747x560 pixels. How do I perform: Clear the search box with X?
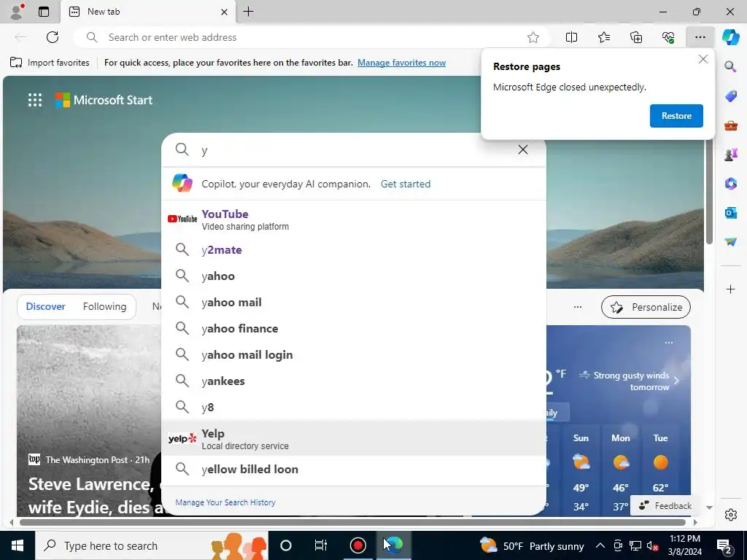522,149
